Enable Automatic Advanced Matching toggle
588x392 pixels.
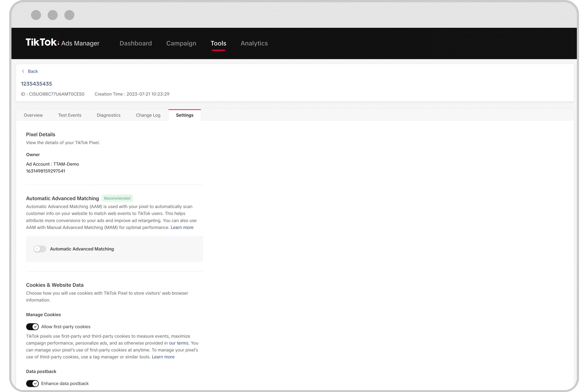(40, 249)
